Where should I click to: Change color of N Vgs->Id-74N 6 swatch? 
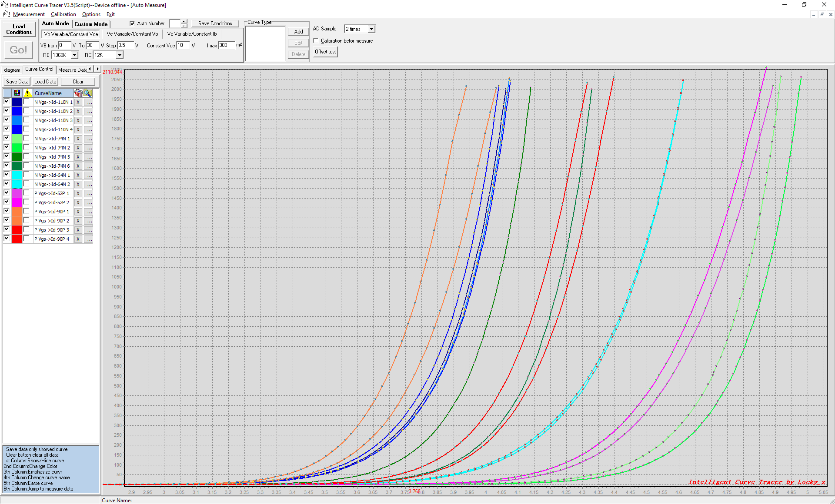click(17, 166)
